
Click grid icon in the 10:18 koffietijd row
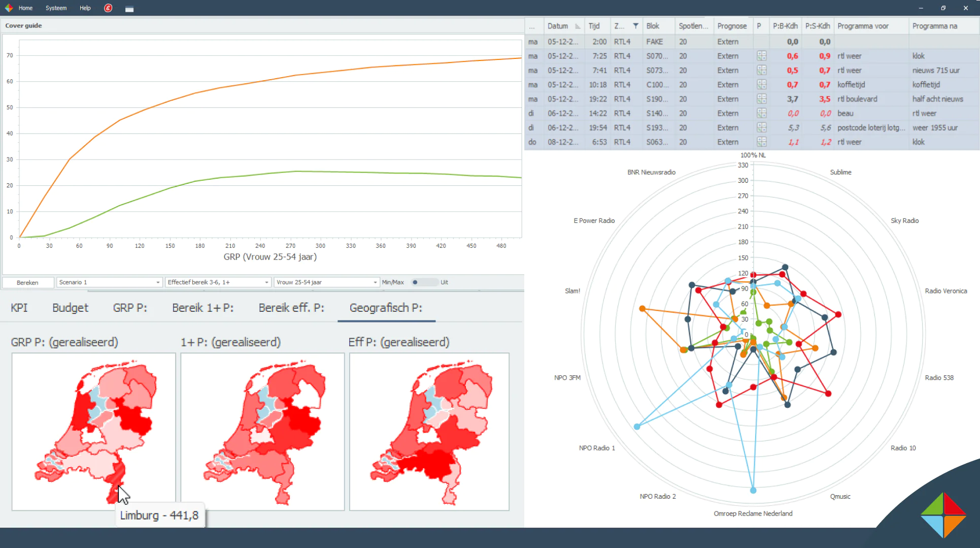click(x=761, y=84)
